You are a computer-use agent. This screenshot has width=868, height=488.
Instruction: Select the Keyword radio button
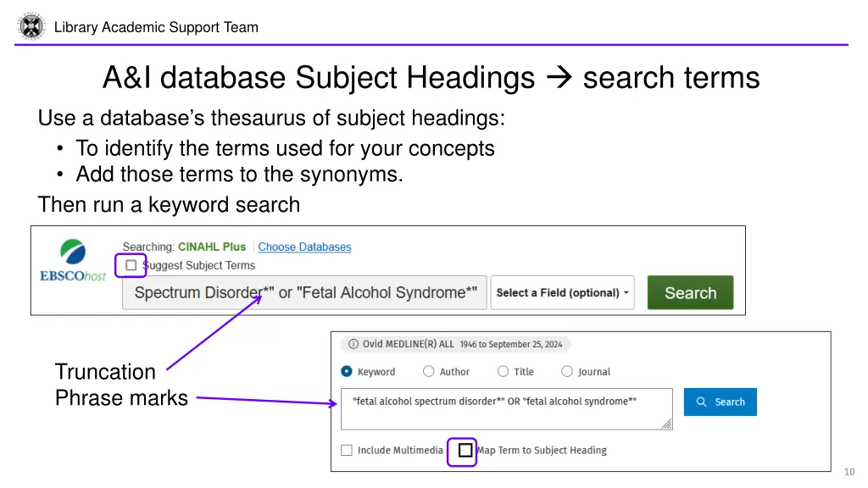(347, 371)
